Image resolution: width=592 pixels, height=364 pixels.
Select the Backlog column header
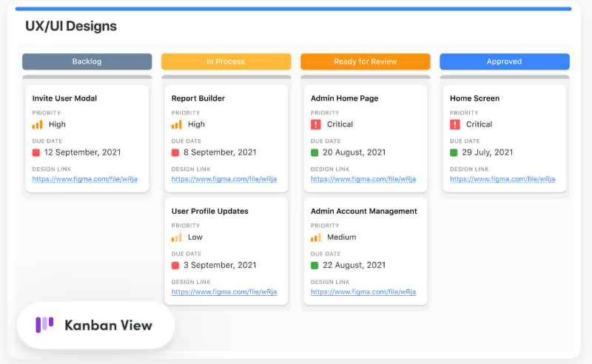(x=87, y=61)
